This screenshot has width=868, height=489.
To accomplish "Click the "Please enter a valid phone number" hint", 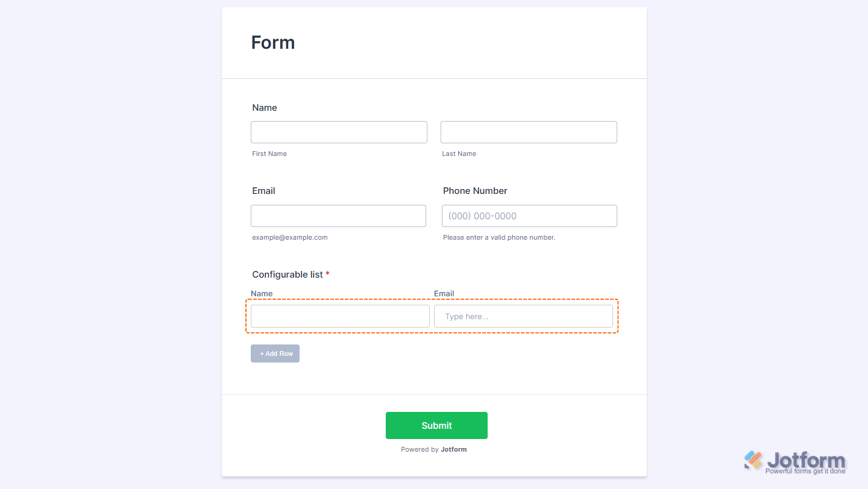I will pos(499,237).
